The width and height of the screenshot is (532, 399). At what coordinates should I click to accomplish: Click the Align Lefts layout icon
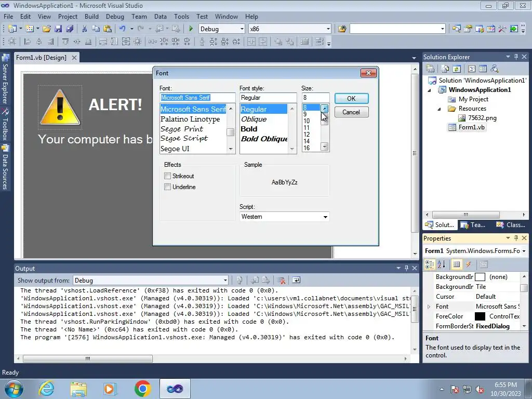pyautogui.click(x=28, y=42)
